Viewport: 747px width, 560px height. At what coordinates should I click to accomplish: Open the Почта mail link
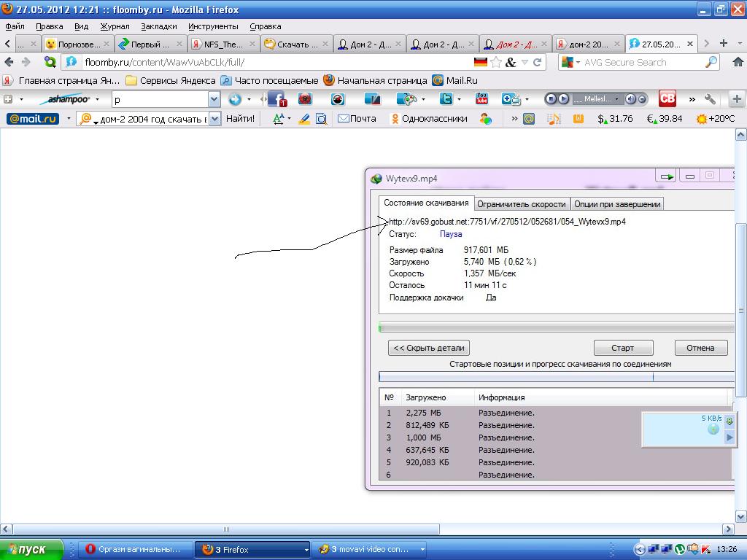point(356,119)
